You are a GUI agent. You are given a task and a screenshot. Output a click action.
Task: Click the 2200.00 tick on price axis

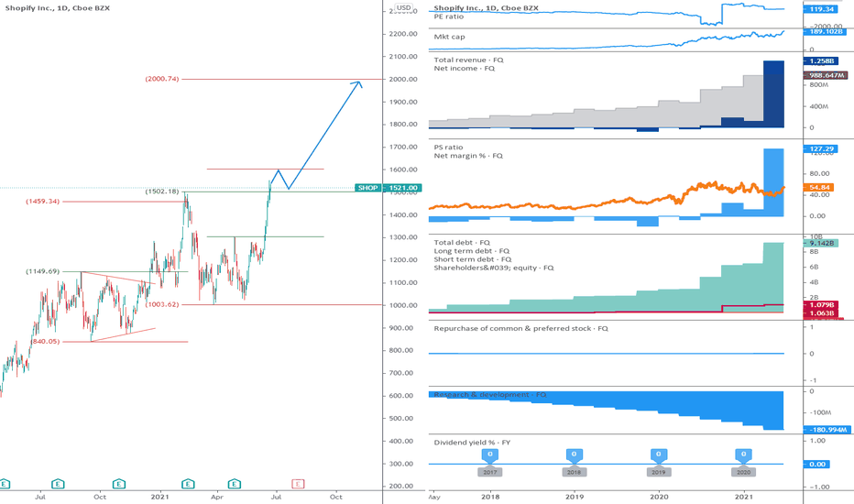click(403, 34)
